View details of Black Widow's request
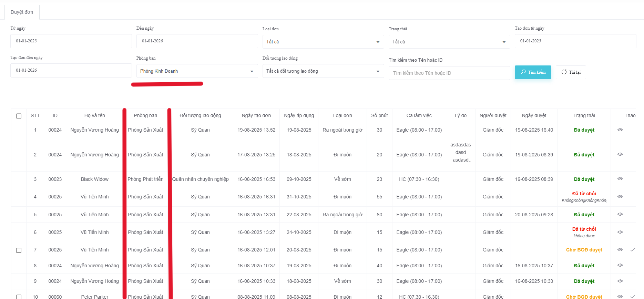 (x=620, y=179)
